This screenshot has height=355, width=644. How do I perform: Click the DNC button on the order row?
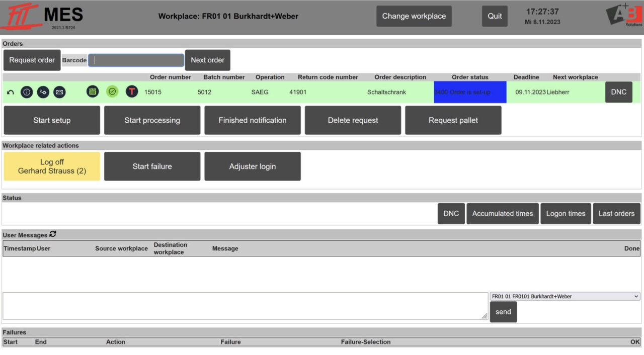coord(618,92)
